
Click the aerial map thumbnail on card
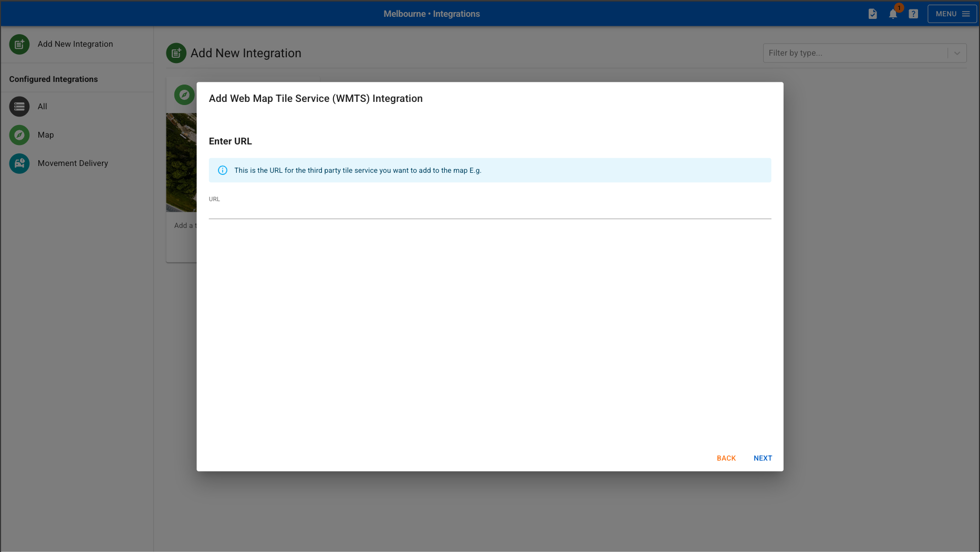click(x=181, y=163)
